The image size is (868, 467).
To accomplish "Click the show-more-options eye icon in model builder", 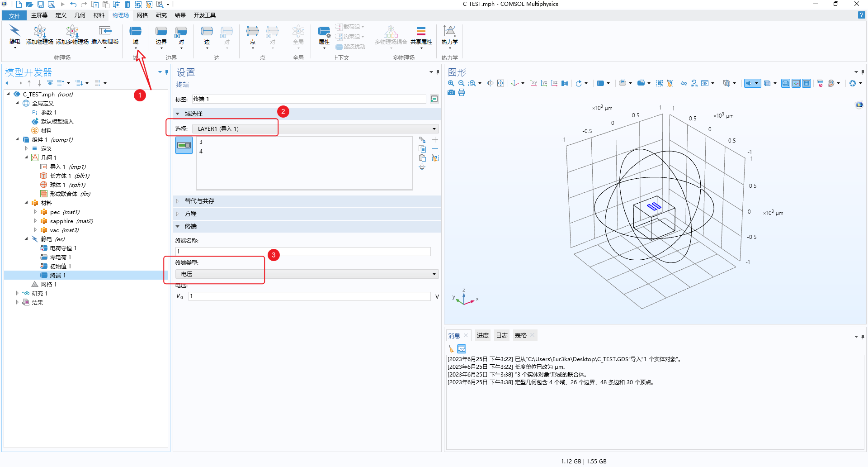I will 50,83.
